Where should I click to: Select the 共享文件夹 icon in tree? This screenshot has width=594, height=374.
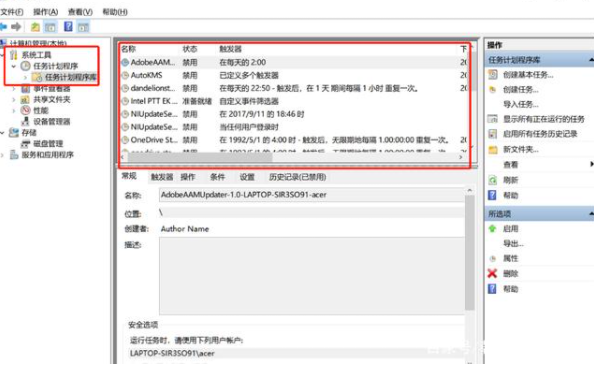(25, 99)
